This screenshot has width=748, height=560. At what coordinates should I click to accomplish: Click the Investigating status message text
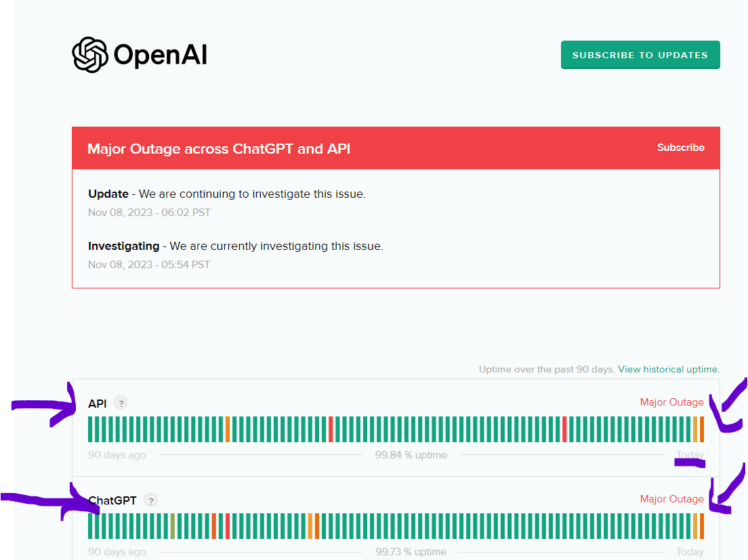pos(236,246)
